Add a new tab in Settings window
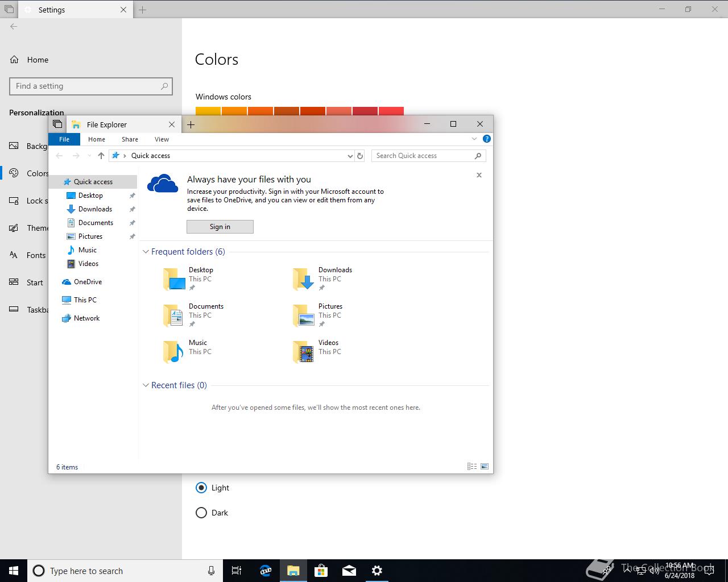This screenshot has height=582, width=728. (143, 10)
